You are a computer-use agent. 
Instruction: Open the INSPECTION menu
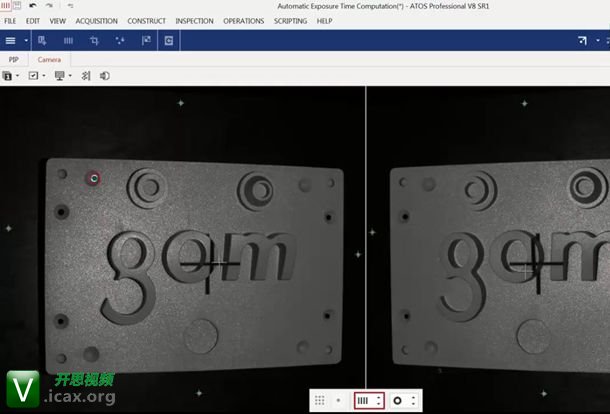coord(194,21)
